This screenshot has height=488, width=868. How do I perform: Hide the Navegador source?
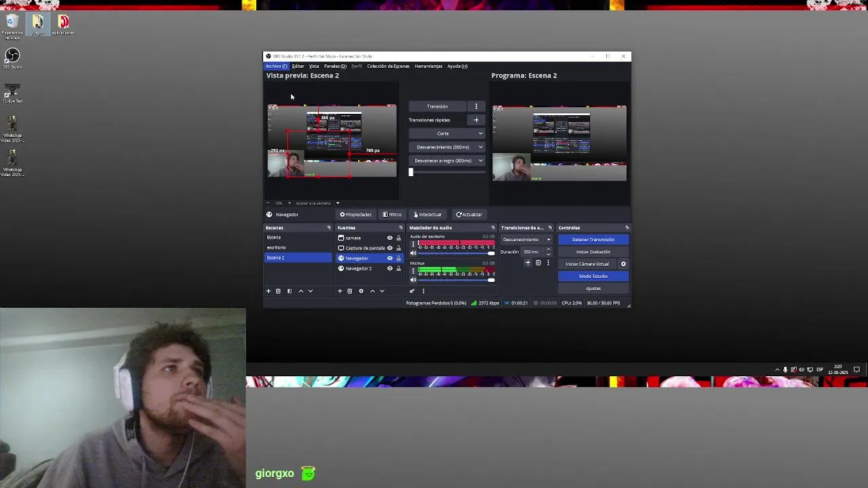click(390, 258)
